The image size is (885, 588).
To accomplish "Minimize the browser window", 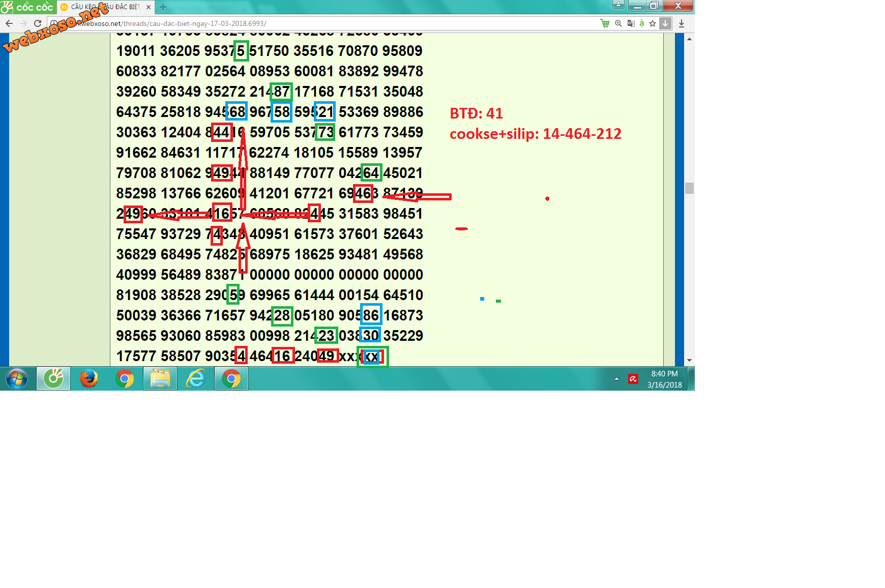I will 637,6.
